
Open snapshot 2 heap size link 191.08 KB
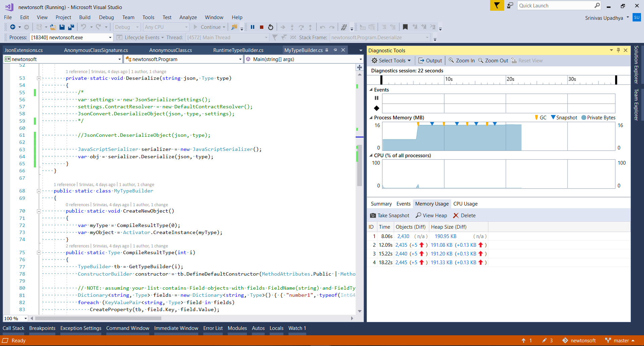(x=441, y=245)
